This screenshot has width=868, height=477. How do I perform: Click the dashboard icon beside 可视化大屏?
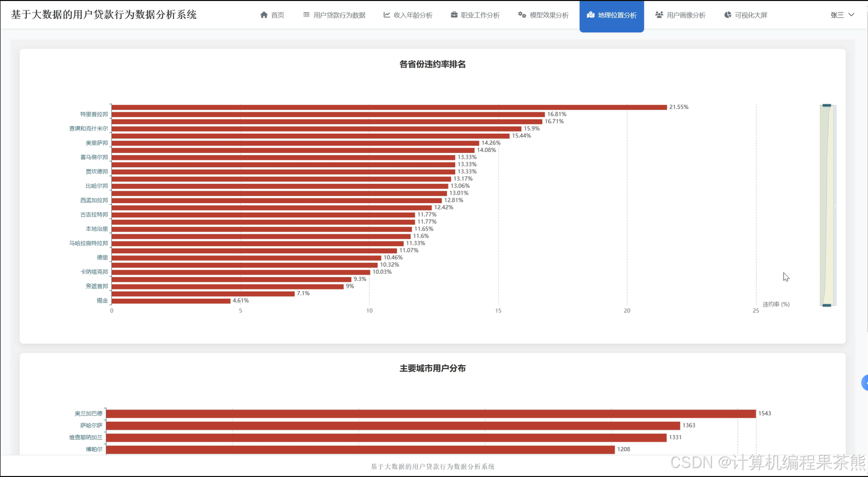tap(727, 15)
